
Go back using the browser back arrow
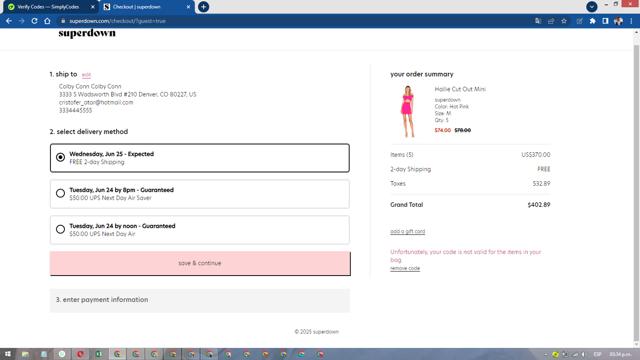[9, 21]
